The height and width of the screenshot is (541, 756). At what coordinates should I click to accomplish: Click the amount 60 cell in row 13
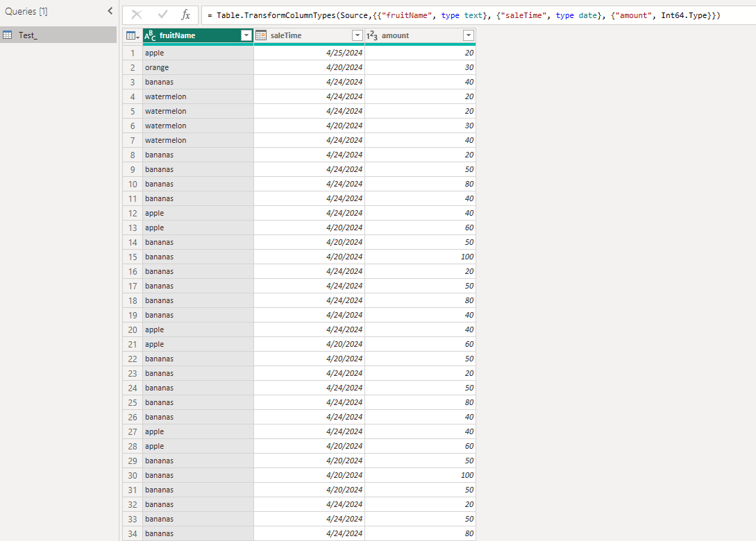(x=421, y=227)
